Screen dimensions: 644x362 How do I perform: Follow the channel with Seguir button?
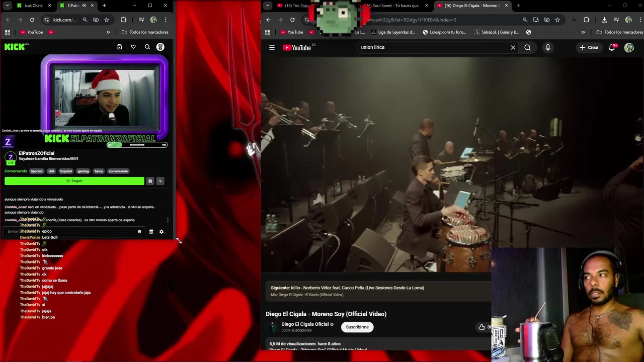[x=74, y=181]
